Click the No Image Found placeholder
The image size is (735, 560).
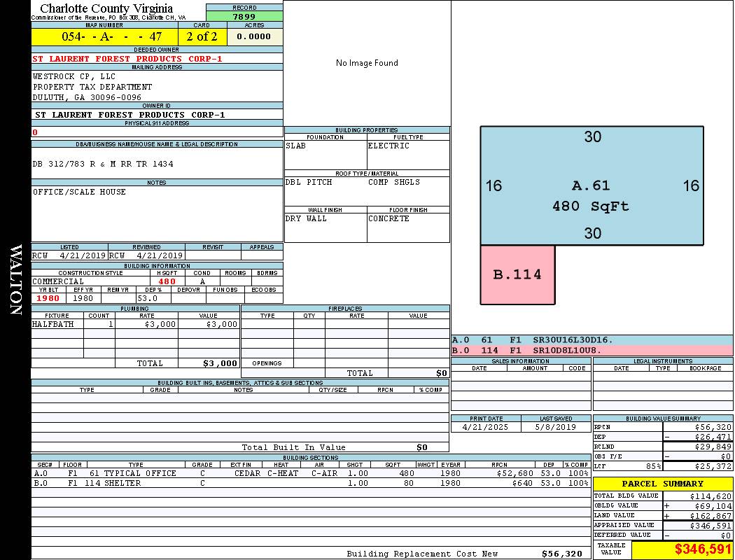tap(367, 63)
